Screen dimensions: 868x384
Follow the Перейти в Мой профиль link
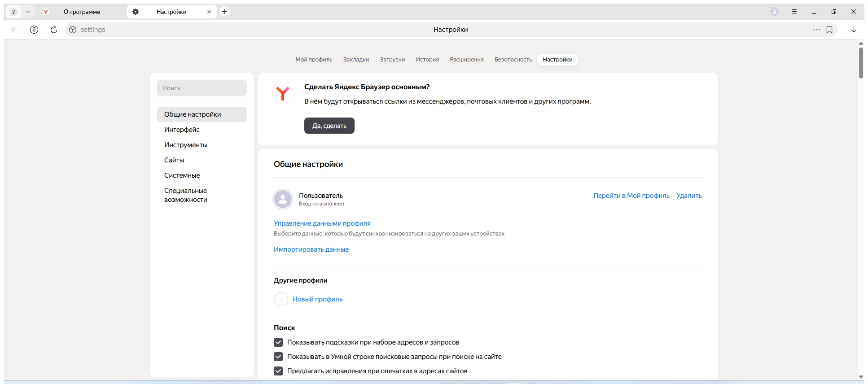[x=631, y=196]
